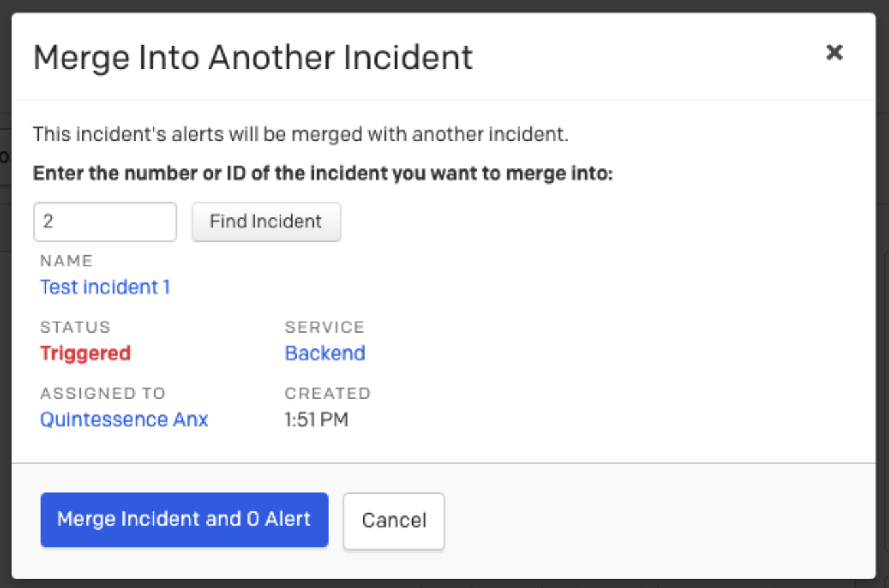Click the incident number input field
The height and width of the screenshot is (588, 889).
pyautogui.click(x=105, y=221)
